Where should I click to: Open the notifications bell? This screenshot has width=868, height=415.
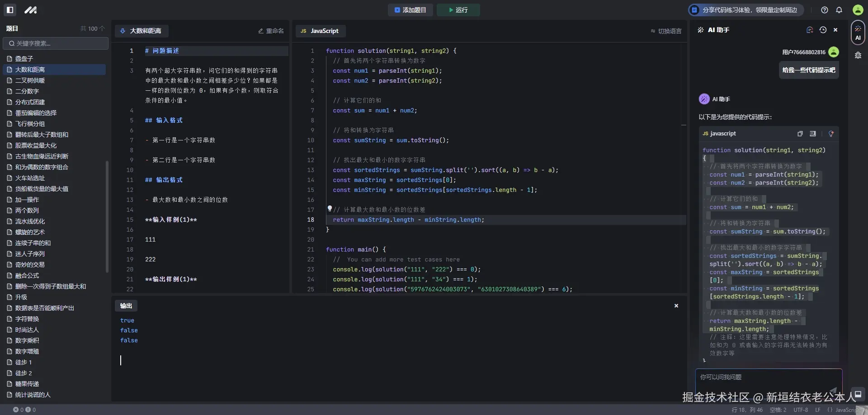(839, 10)
